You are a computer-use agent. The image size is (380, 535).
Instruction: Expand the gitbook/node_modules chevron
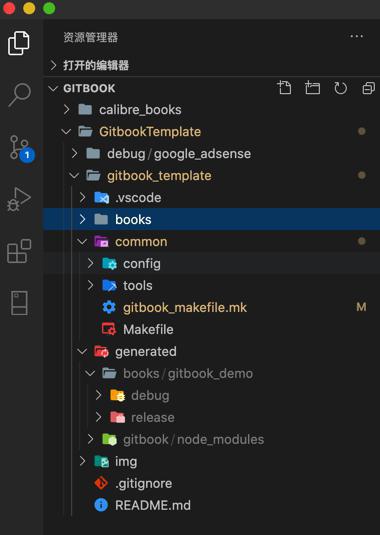91,439
